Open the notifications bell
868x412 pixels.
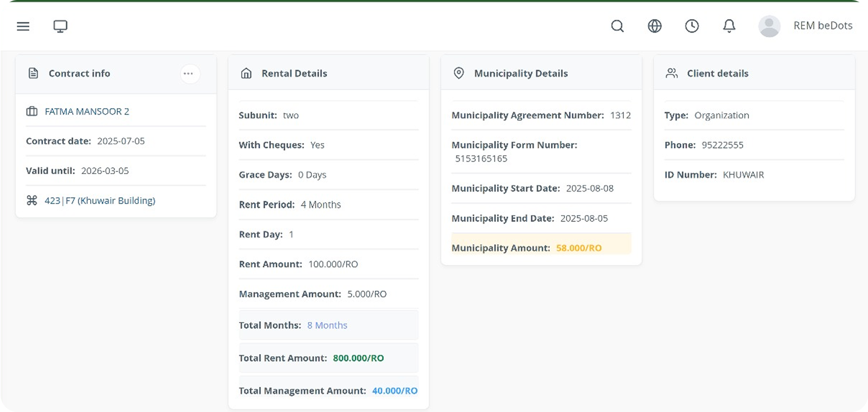729,26
